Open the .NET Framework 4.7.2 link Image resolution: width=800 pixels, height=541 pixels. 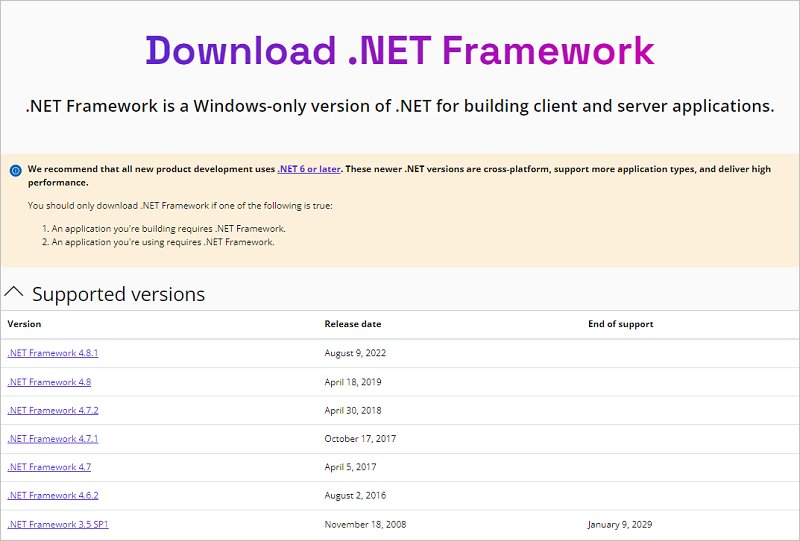(x=53, y=410)
